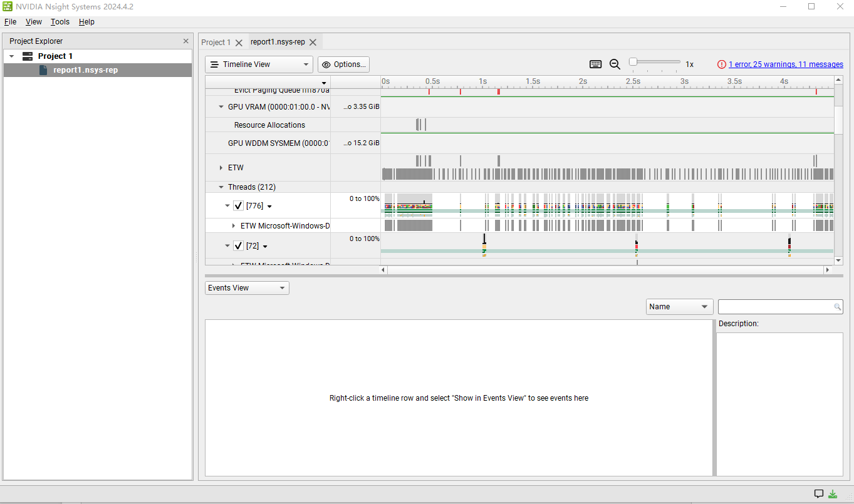Click the Options... button

click(343, 64)
